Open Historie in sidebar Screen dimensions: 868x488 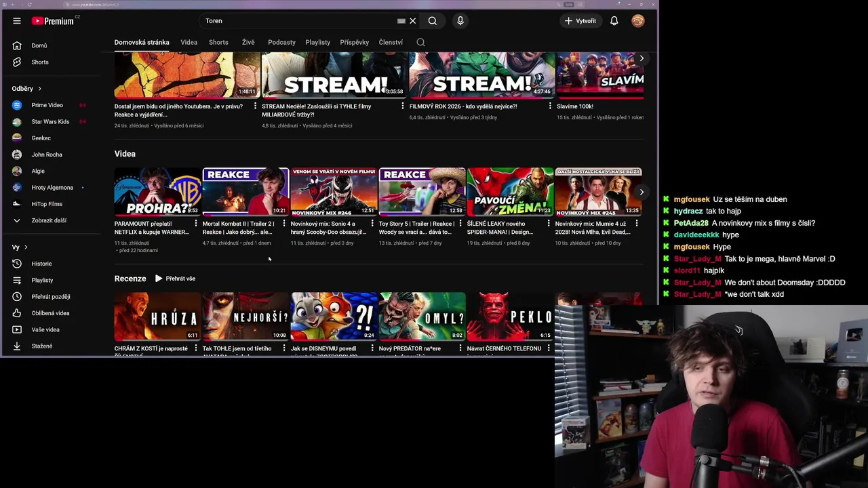coord(41,264)
